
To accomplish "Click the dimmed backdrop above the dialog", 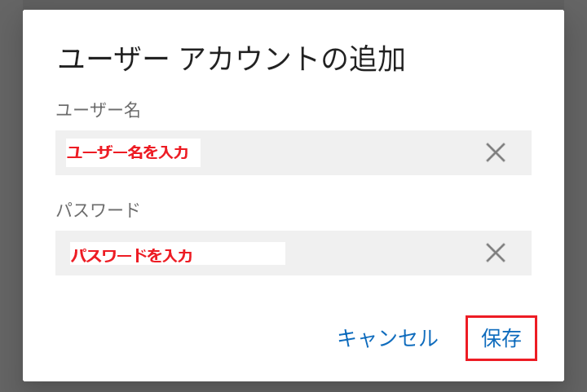I will (293, 4).
